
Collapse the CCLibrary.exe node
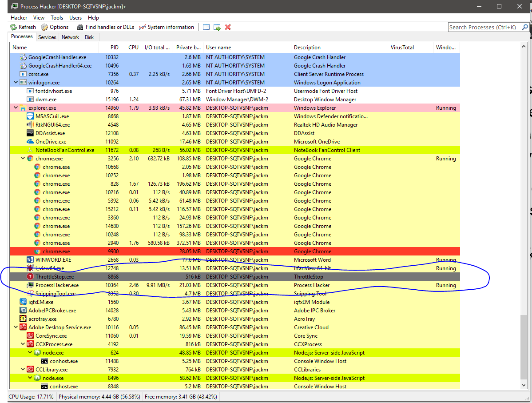pos(23,369)
